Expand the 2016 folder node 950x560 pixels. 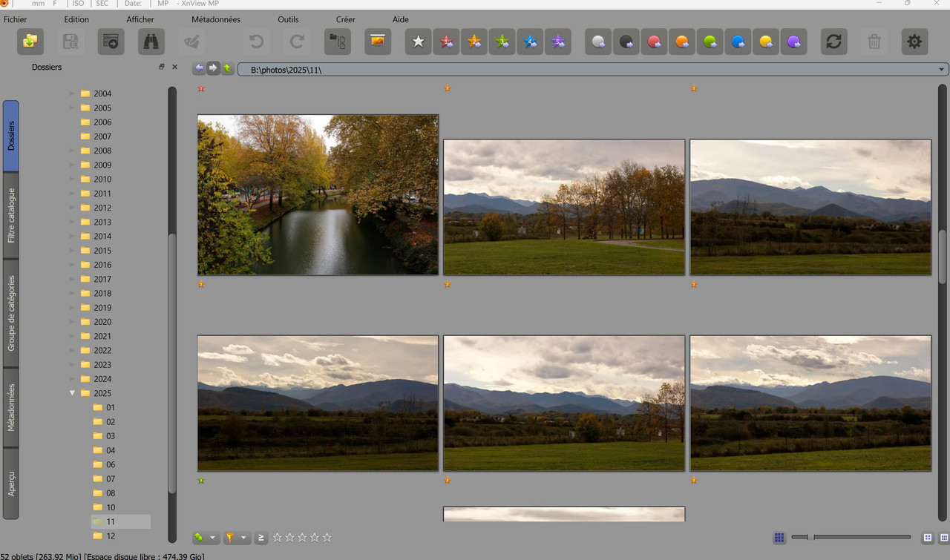[72, 265]
